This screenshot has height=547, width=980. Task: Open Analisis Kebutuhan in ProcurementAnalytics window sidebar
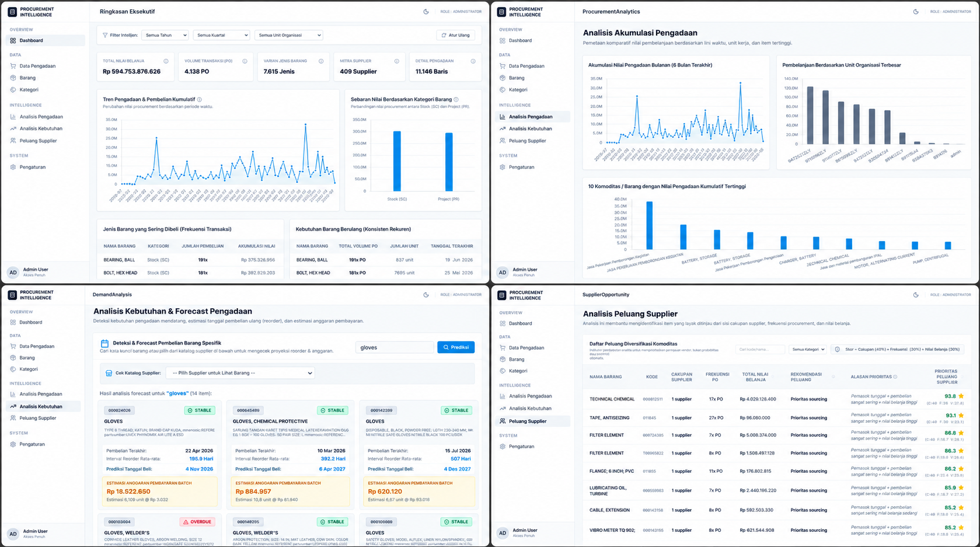point(530,129)
